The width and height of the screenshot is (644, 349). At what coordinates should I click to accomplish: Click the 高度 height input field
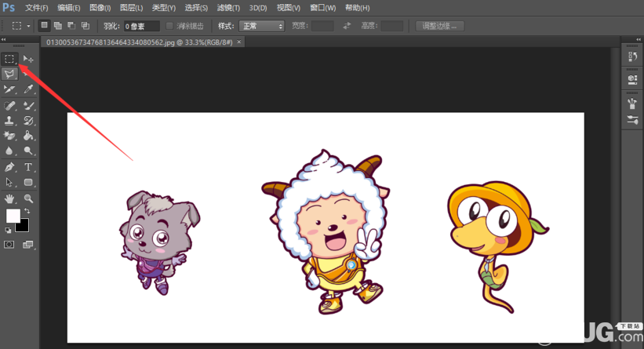[x=392, y=27]
